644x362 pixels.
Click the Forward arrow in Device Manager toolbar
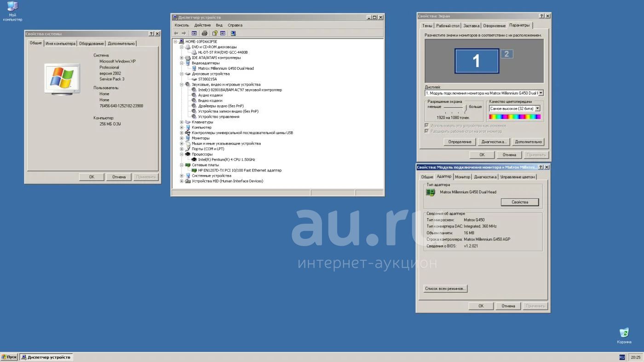pyautogui.click(x=184, y=33)
